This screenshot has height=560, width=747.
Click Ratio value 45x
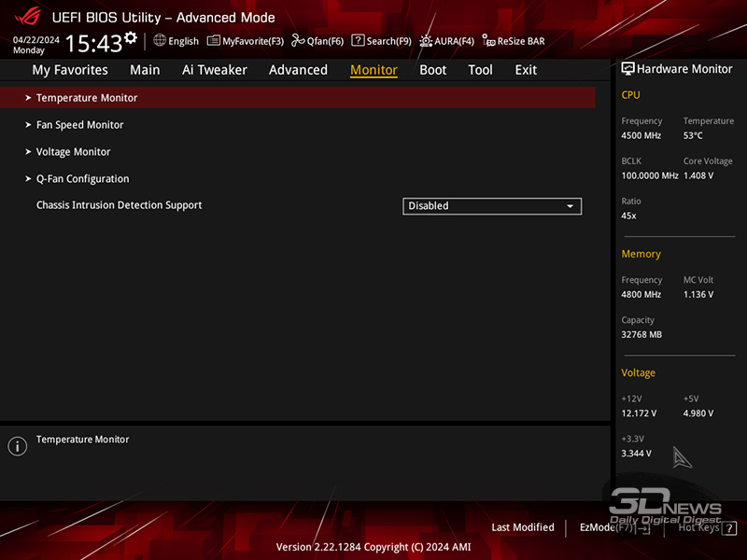click(628, 216)
